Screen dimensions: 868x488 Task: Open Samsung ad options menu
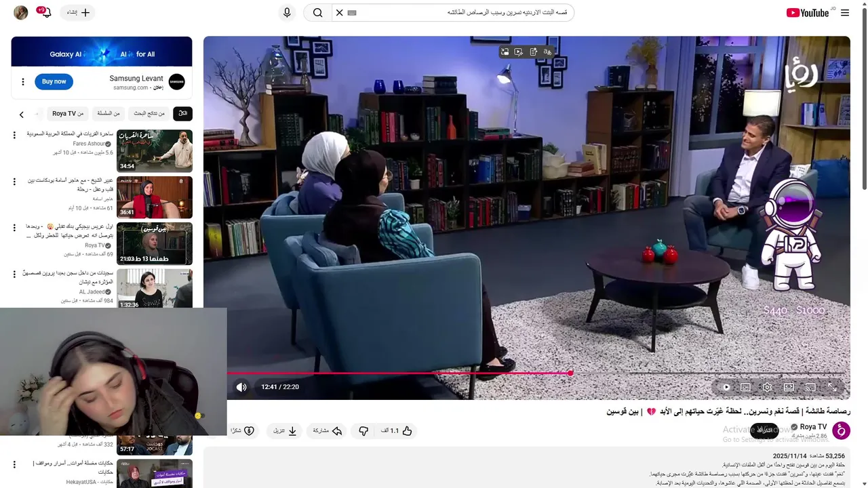22,82
